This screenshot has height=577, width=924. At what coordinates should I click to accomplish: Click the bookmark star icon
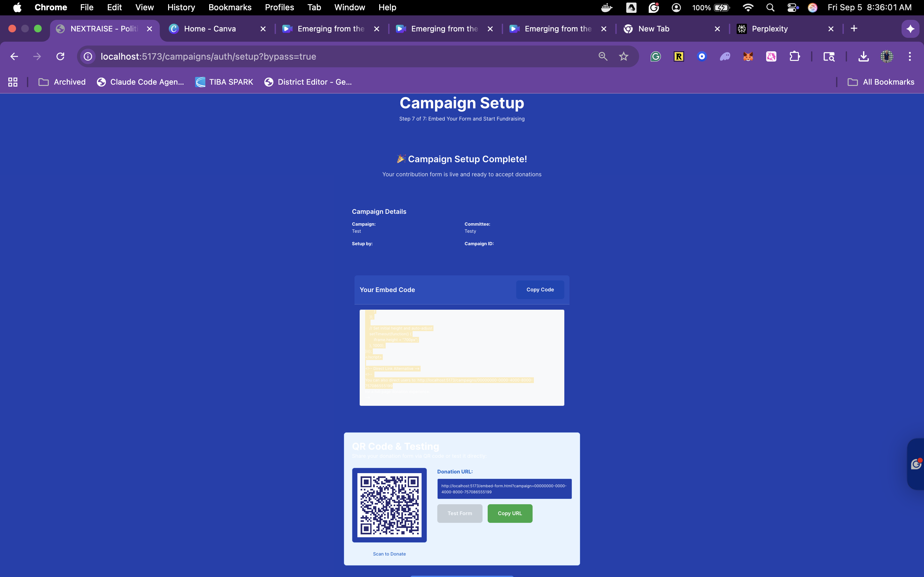pos(623,56)
